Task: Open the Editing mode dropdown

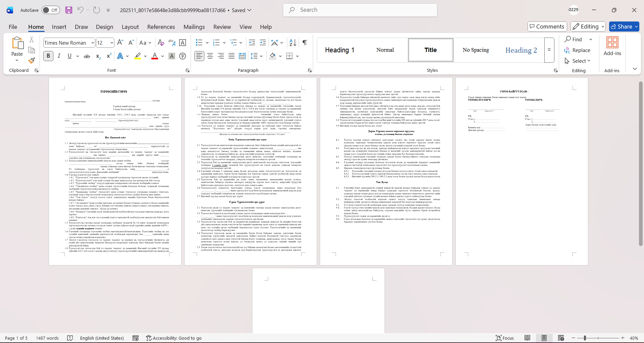Action: pos(588,27)
